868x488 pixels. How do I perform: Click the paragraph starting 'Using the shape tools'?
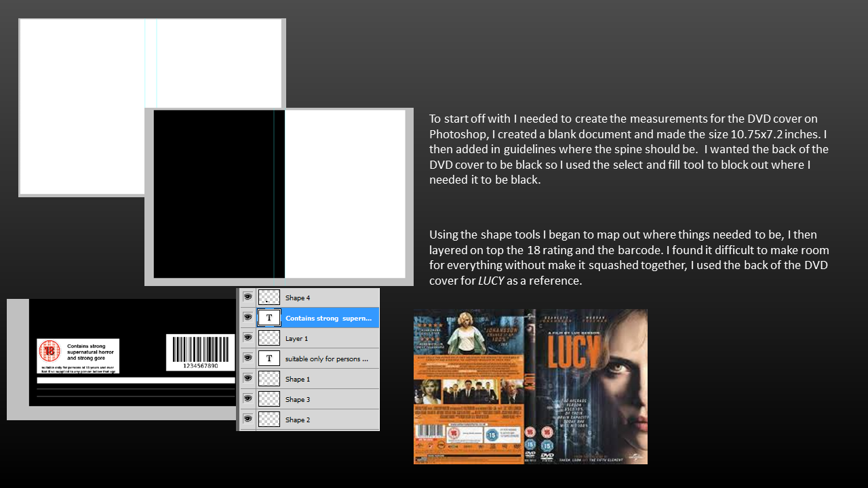pyautogui.click(x=629, y=257)
